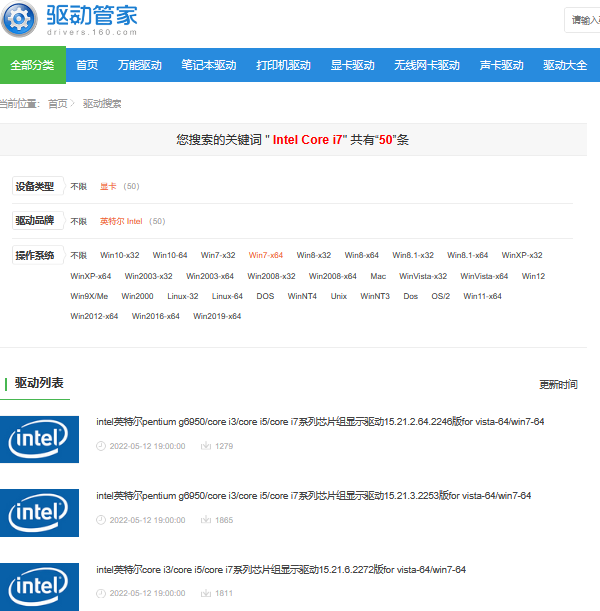
Task: Open driver link version 15.21.3.2253
Action: point(314,496)
